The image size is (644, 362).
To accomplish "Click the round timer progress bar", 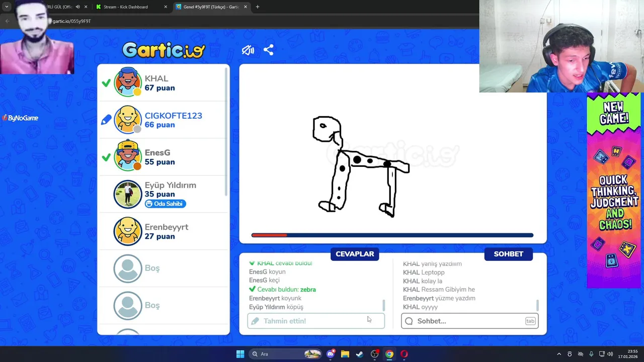I will pyautogui.click(x=392, y=235).
